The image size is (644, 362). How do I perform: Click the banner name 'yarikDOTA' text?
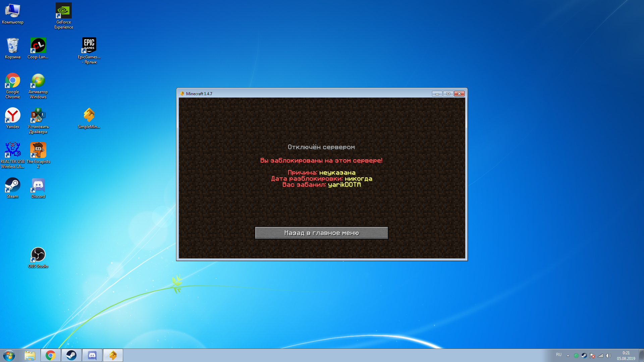[x=344, y=185]
